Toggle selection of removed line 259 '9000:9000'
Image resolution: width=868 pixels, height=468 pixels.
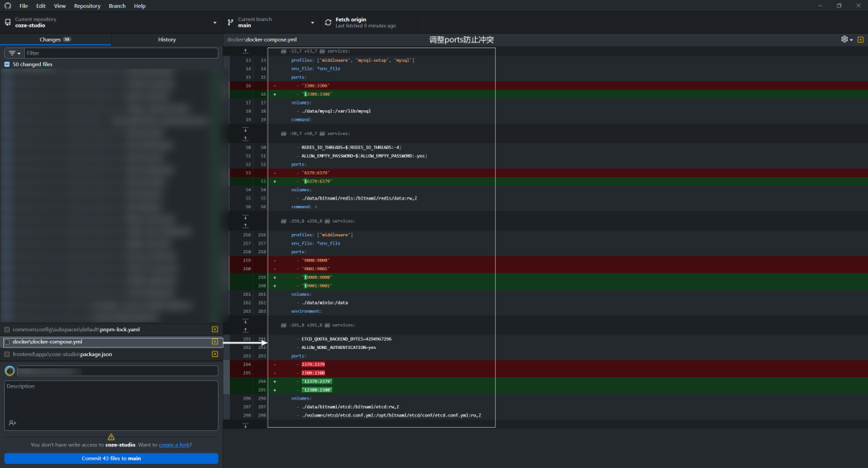tap(248, 261)
